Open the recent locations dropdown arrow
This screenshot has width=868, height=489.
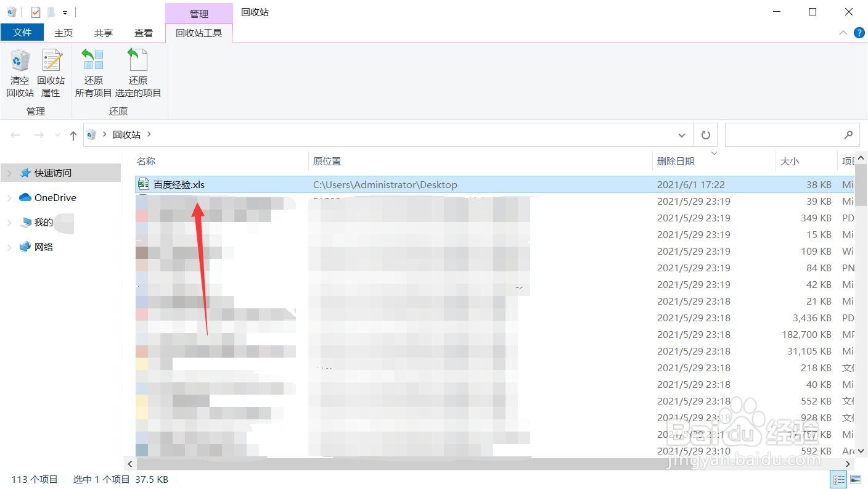click(x=57, y=135)
